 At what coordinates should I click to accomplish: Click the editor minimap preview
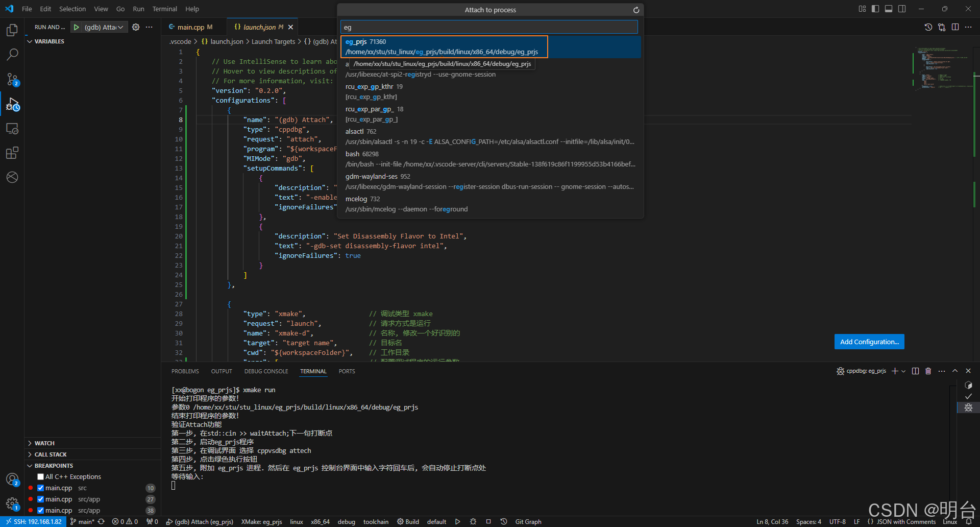[943, 68]
